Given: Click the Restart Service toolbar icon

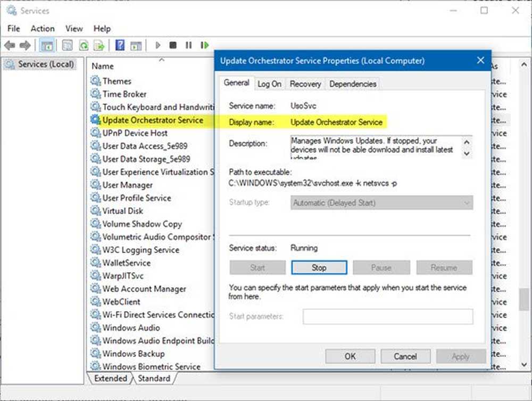Looking at the screenshot, I should click(205, 45).
